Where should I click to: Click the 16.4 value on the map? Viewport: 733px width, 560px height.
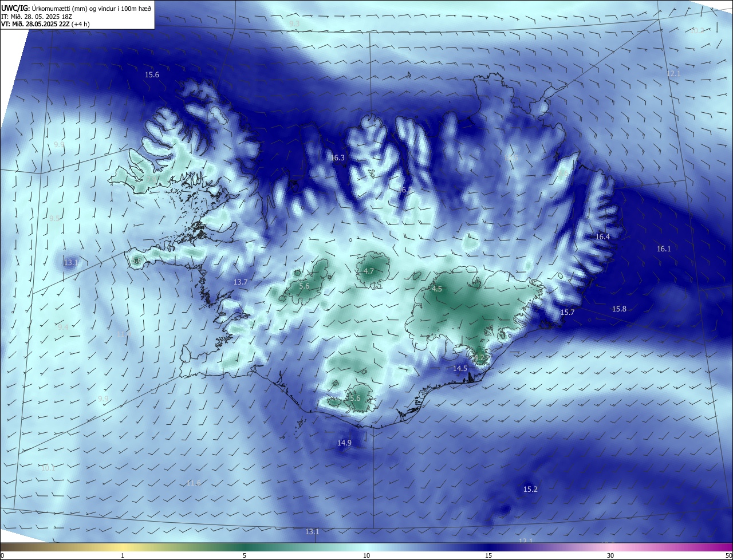pos(602,236)
